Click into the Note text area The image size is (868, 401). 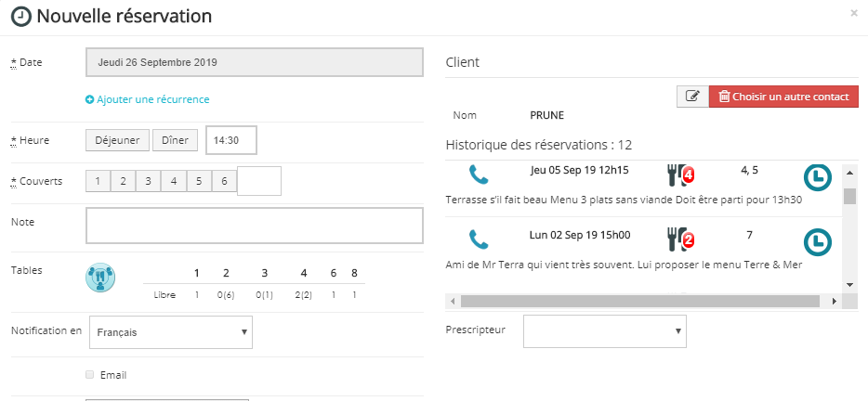[x=255, y=226]
